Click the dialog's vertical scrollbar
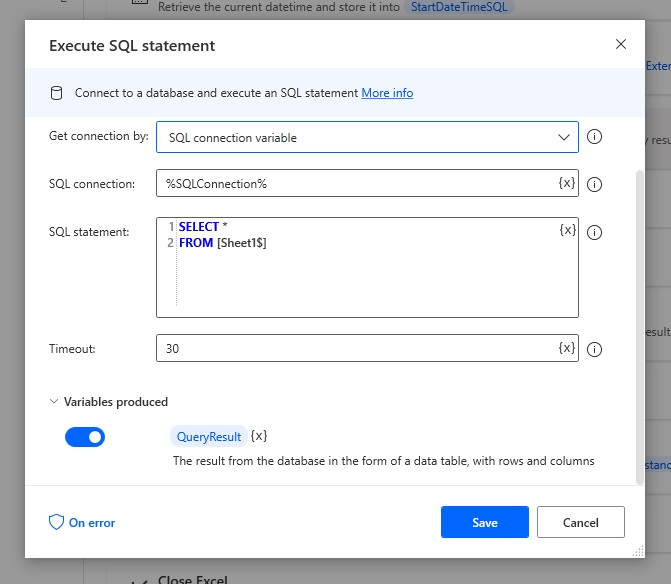The height and width of the screenshot is (584, 671). coord(640,327)
